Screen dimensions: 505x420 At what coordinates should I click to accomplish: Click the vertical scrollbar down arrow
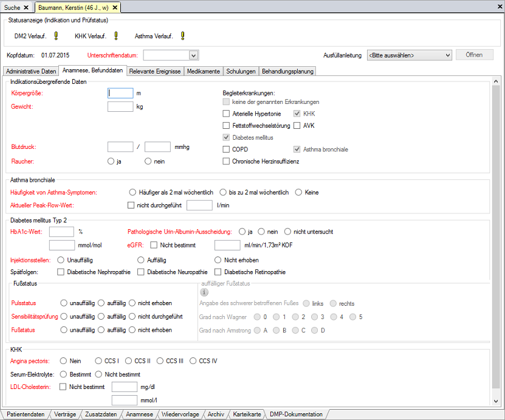tap(496, 401)
